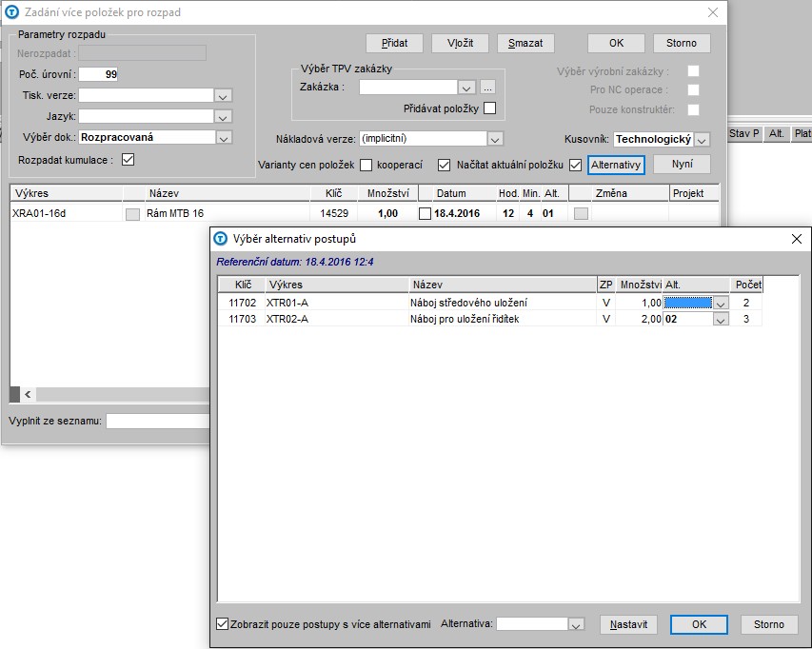Enable Přidávat položky checkbox

click(489, 108)
